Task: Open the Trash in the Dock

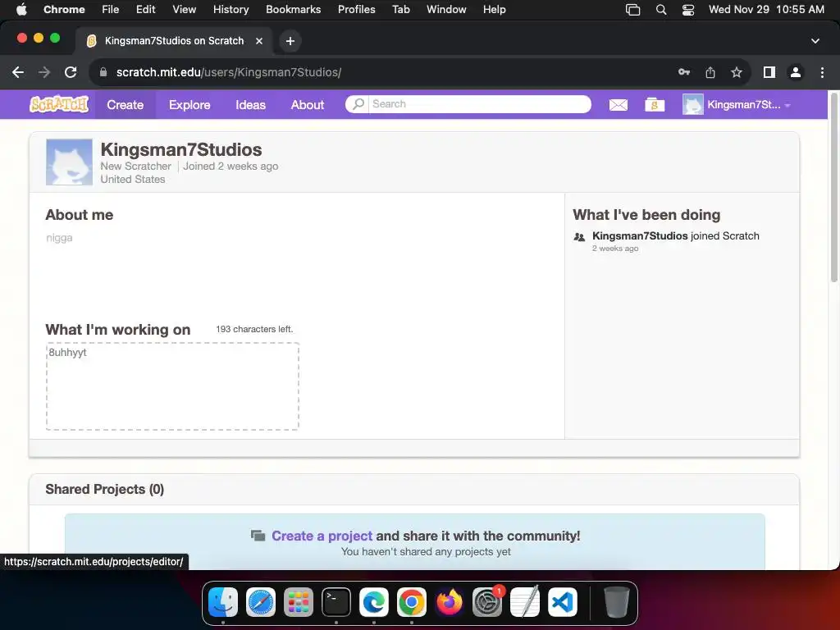Action: (616, 603)
